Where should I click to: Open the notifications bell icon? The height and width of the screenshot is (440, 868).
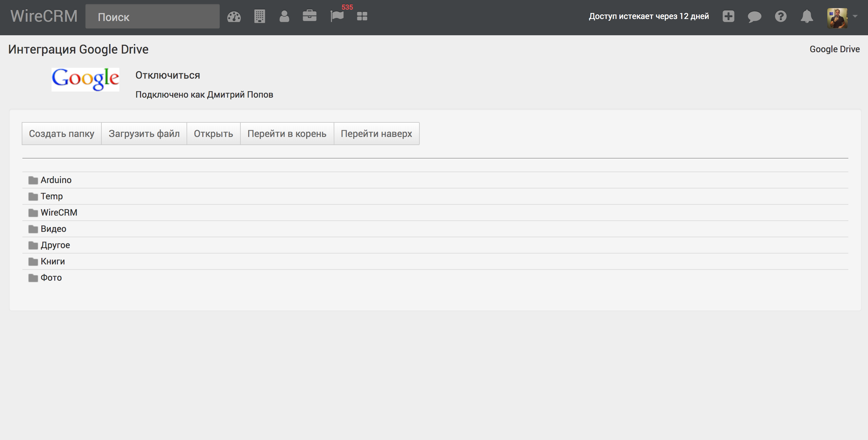pos(807,16)
